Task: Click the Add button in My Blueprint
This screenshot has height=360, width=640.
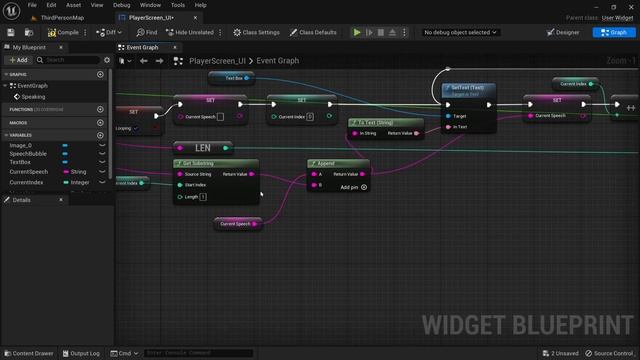Action: (x=18, y=60)
